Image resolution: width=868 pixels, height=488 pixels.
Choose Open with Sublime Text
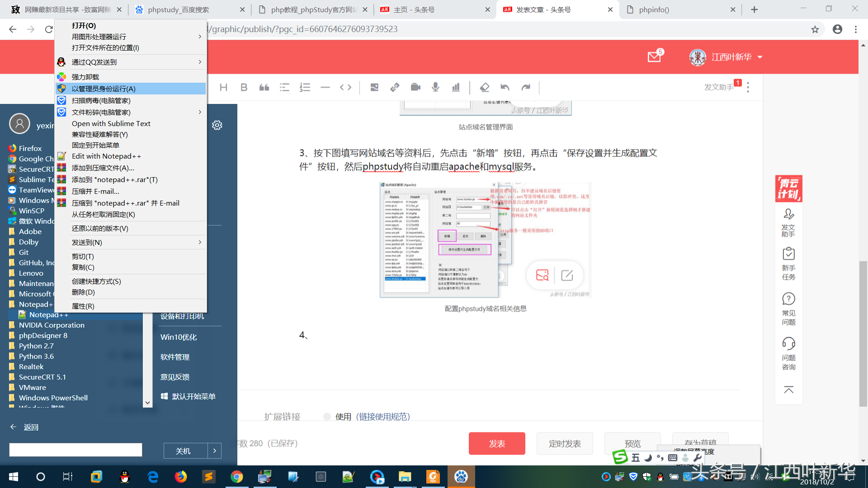coord(130,123)
